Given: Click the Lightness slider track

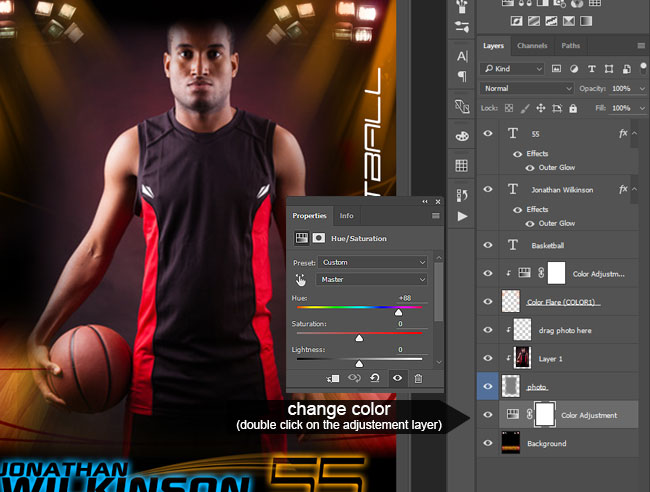Looking at the screenshot, I should [x=359, y=359].
